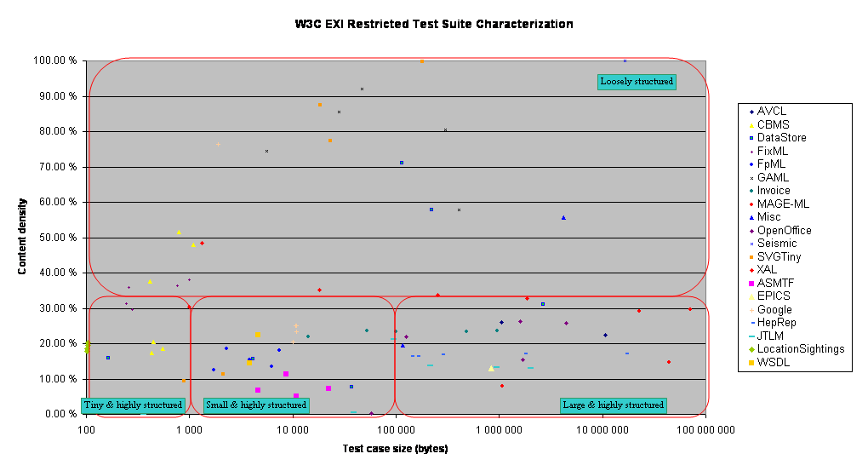Select the "Small & highly structured" label
Image resolution: width=868 pixels, height=471 pixels.
click(255, 405)
